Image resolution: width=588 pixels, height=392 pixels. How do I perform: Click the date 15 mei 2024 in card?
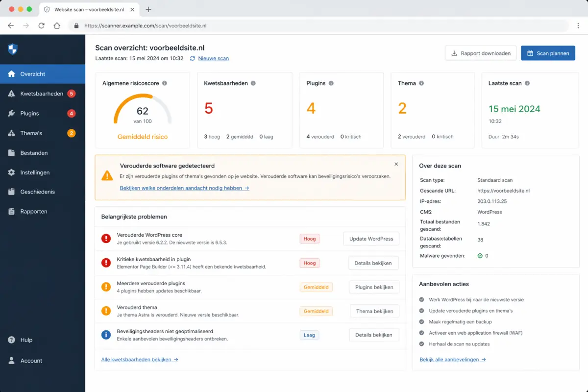514,109
